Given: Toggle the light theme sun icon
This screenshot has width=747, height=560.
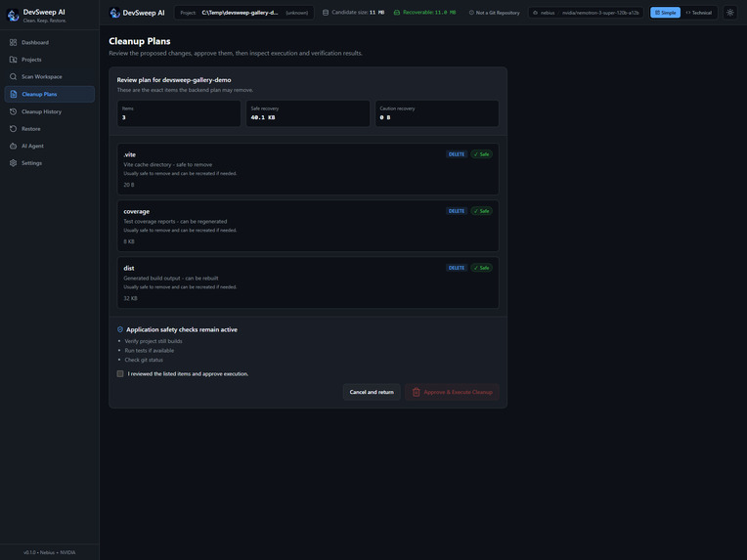Looking at the screenshot, I should tap(729, 13).
